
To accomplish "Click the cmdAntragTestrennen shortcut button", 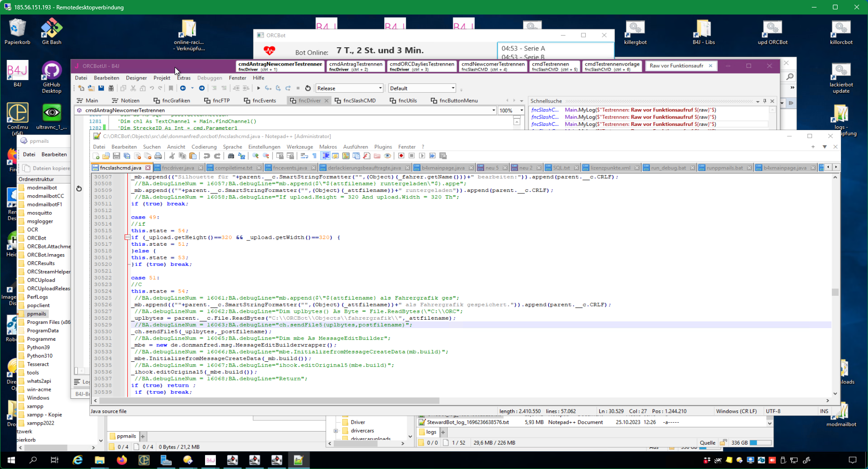I will click(355, 66).
